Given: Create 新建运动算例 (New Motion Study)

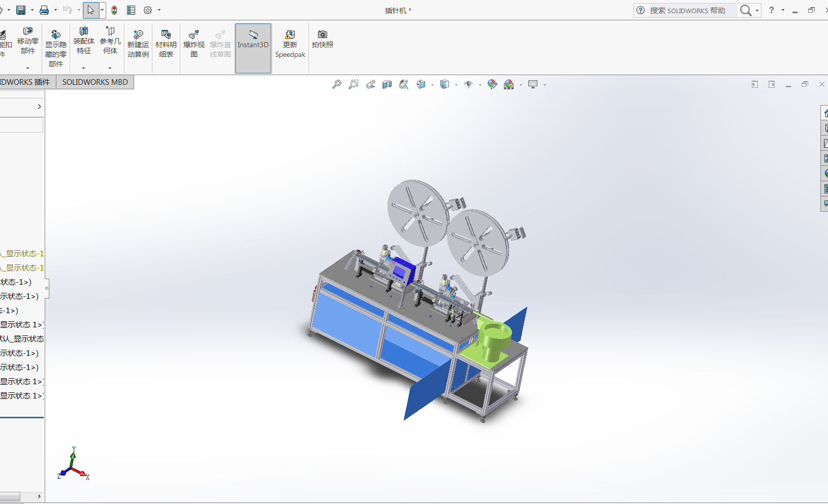Looking at the screenshot, I should click(138, 44).
